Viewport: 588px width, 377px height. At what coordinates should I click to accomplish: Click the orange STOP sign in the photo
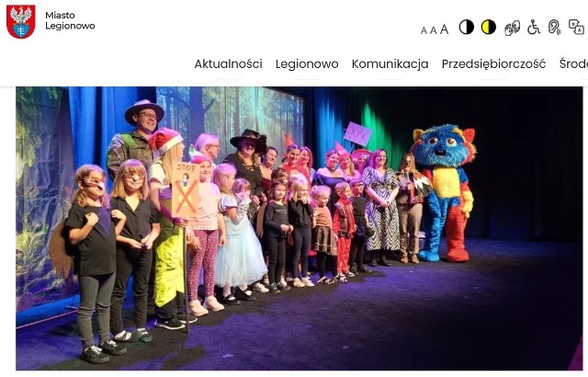(x=186, y=189)
